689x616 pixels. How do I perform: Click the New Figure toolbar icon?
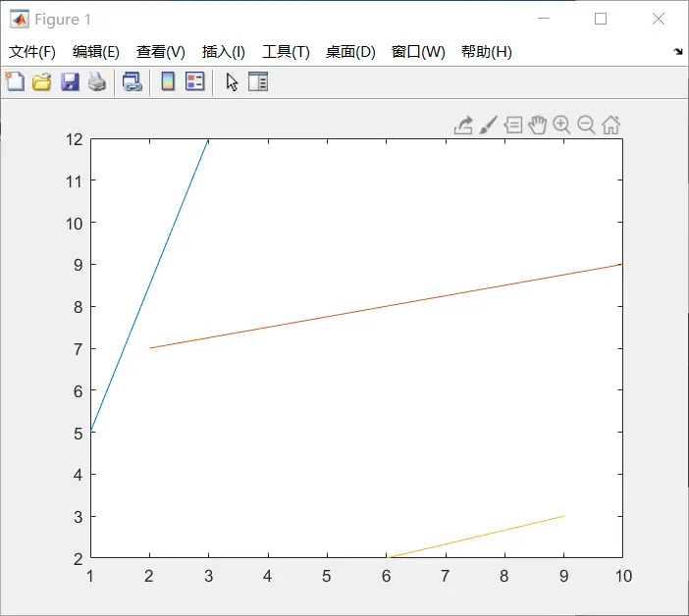15,81
